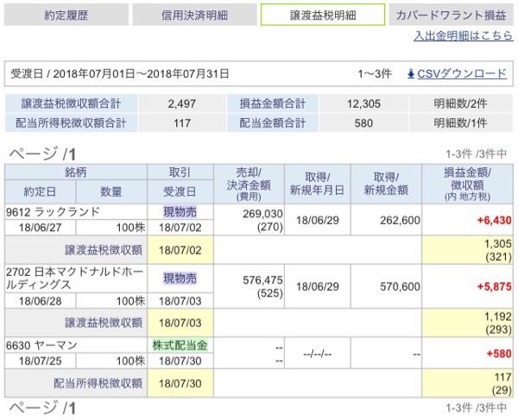
Task: Click the 銘柄 column header
Action: (x=76, y=172)
